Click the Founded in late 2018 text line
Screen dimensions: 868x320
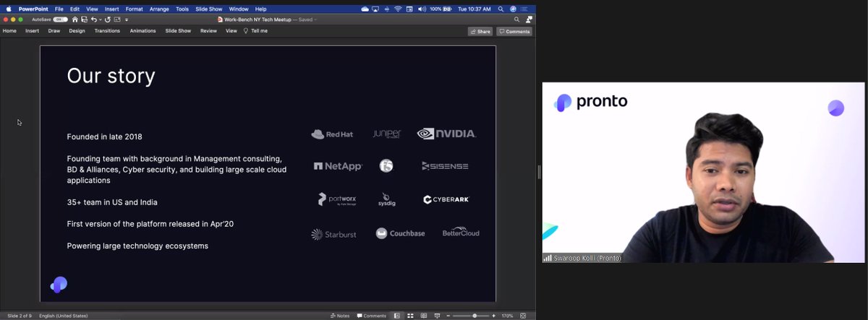click(x=105, y=137)
